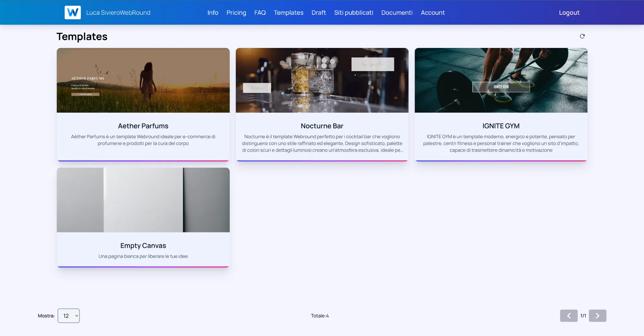The width and height of the screenshot is (644, 336).
Task: Choose the Nocturne Bar template preview image
Action: click(x=322, y=80)
